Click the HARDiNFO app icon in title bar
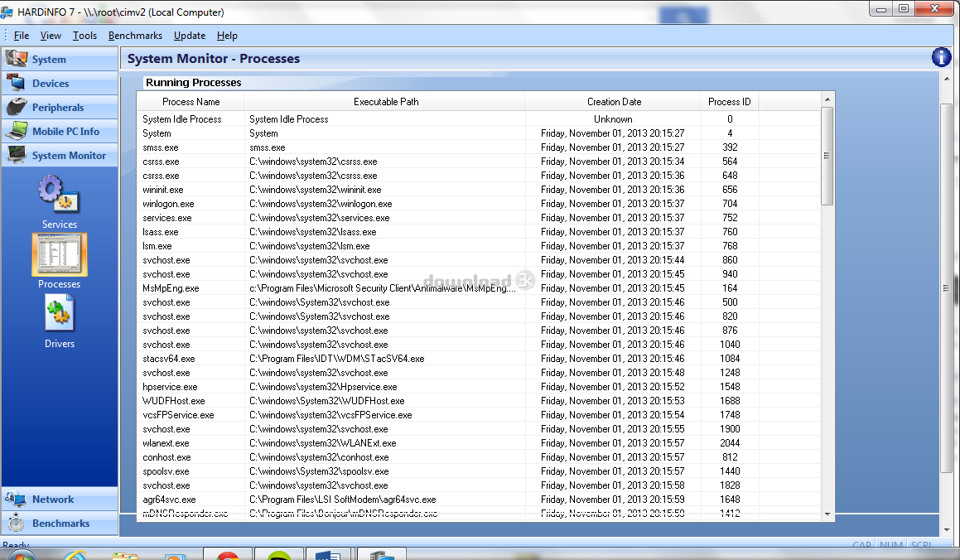Image resolution: width=960 pixels, height=560 pixels. 7,12
